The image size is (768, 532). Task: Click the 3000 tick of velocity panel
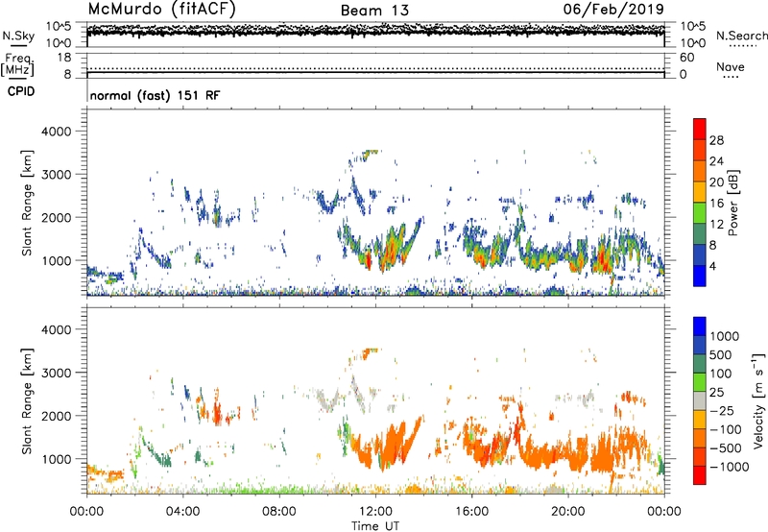[x=56, y=373]
